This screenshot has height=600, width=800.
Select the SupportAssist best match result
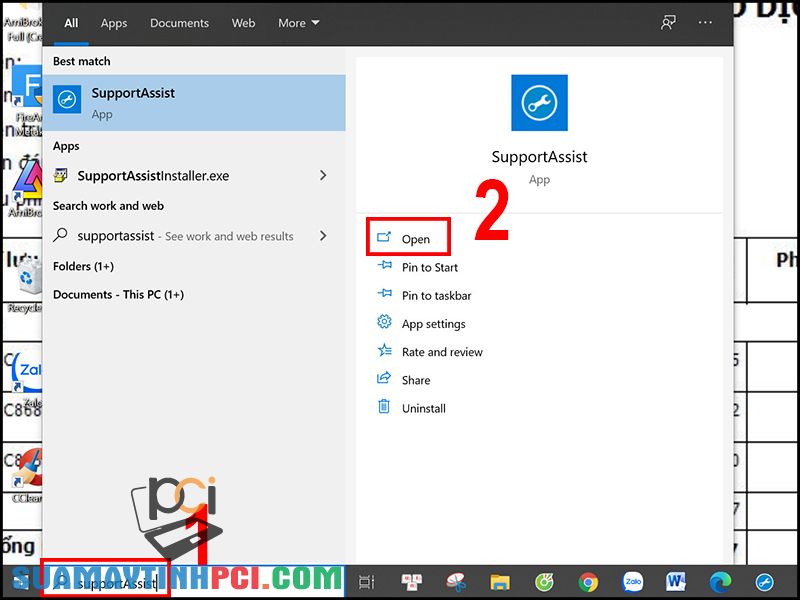[194, 103]
